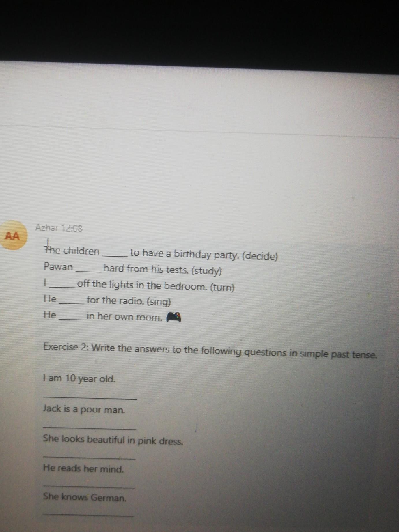Click the word '(decide)' hint

260,256
